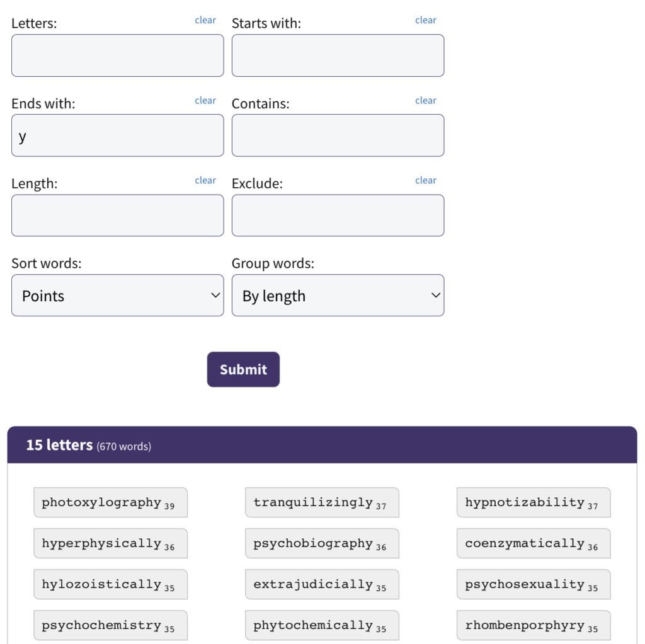The height and width of the screenshot is (644, 645).
Task: Click the 15 letters group header
Action: pos(322,445)
